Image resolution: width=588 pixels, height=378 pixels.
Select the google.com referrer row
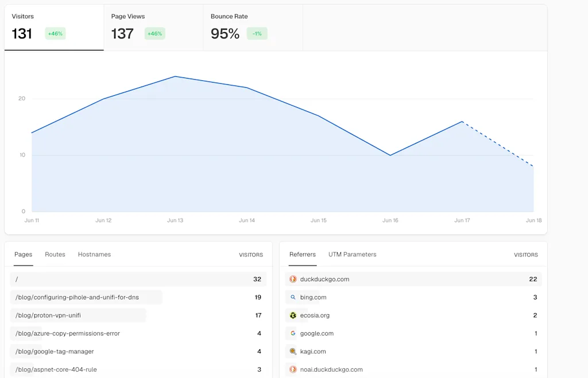[x=413, y=333]
